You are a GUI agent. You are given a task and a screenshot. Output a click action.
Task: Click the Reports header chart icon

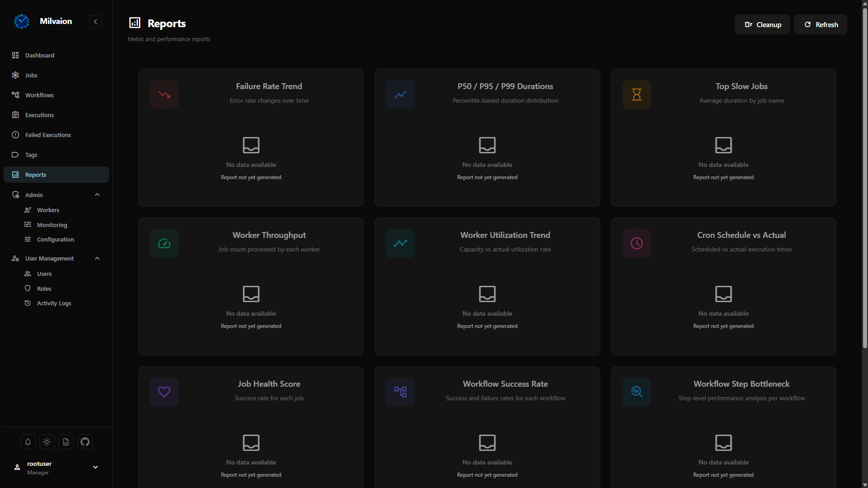(x=135, y=23)
